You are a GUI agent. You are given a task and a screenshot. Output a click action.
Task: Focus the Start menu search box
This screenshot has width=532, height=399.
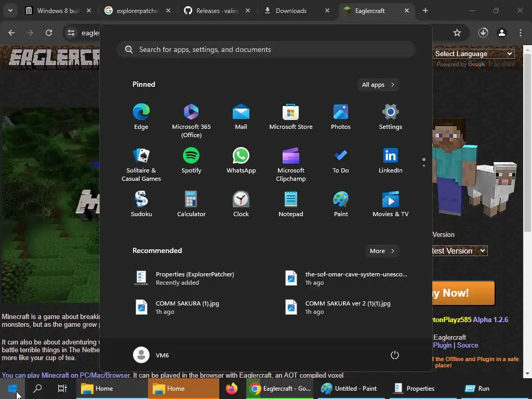265,49
